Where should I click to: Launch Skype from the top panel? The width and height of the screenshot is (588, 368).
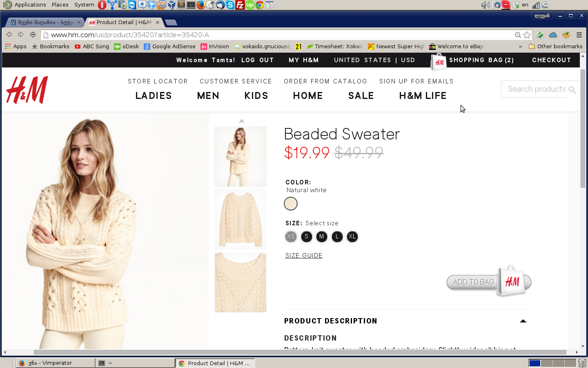click(230, 5)
